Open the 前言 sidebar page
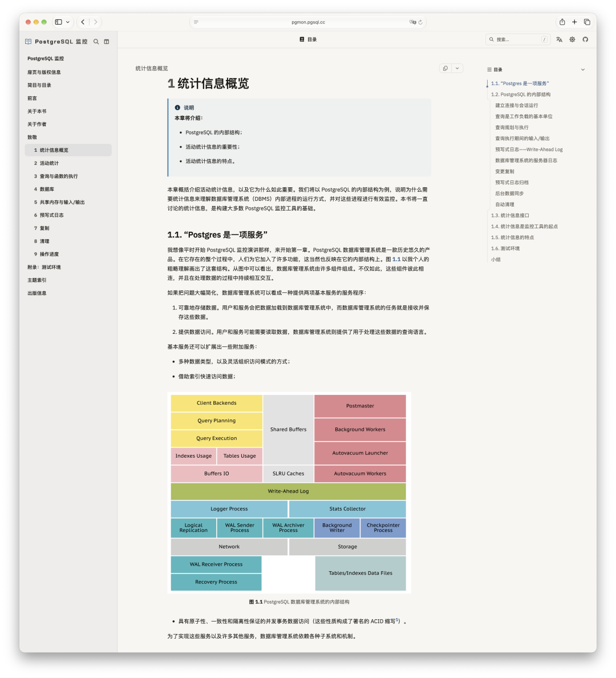 33,98
